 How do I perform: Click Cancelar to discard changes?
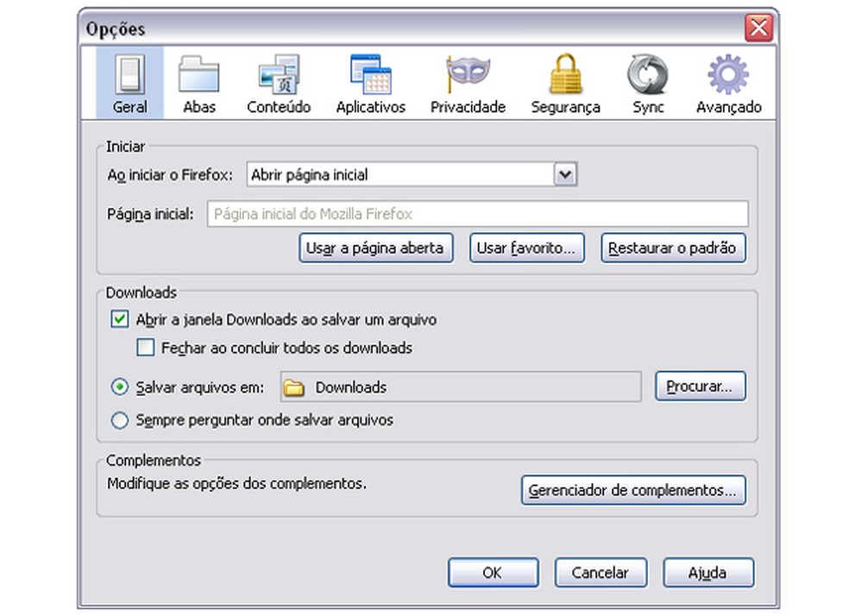[x=601, y=572]
